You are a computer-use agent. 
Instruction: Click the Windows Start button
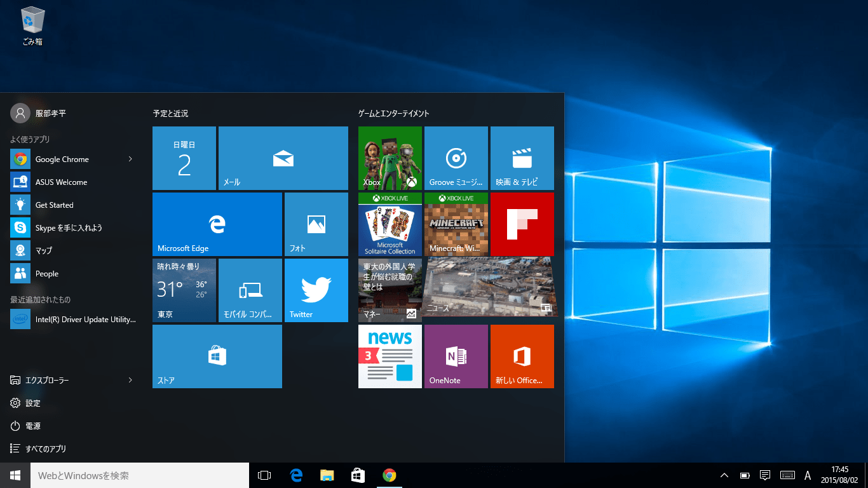tap(15, 475)
